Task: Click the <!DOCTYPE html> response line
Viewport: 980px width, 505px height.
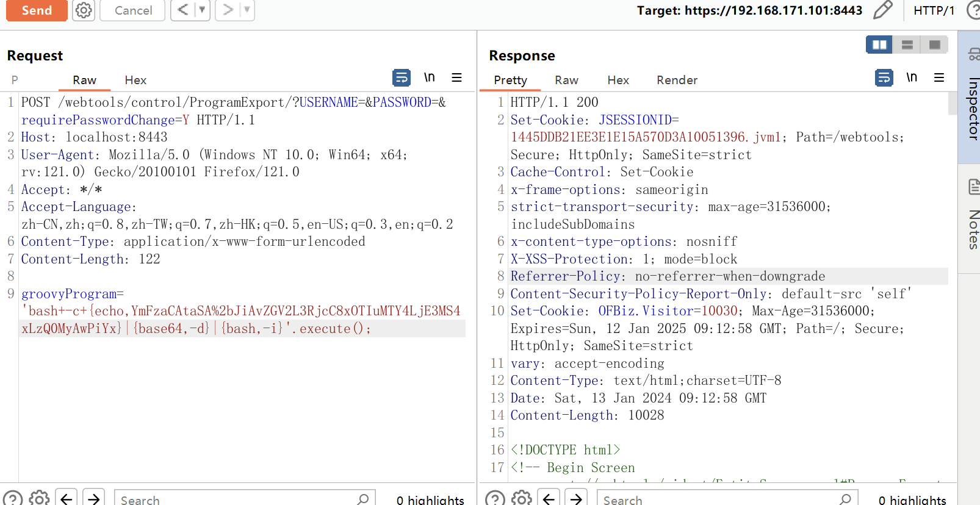Action: point(566,450)
